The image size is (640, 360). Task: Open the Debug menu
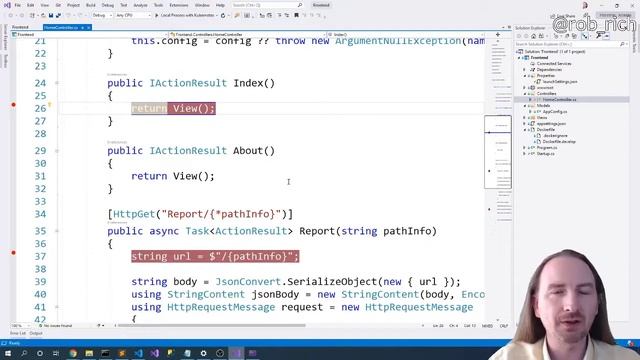[108, 5]
